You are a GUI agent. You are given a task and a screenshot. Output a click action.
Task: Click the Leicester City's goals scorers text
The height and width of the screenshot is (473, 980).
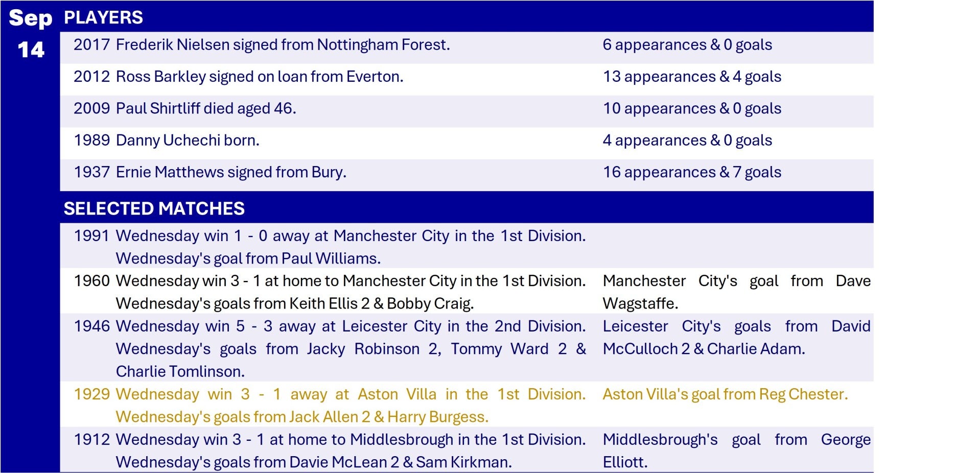coord(736,337)
